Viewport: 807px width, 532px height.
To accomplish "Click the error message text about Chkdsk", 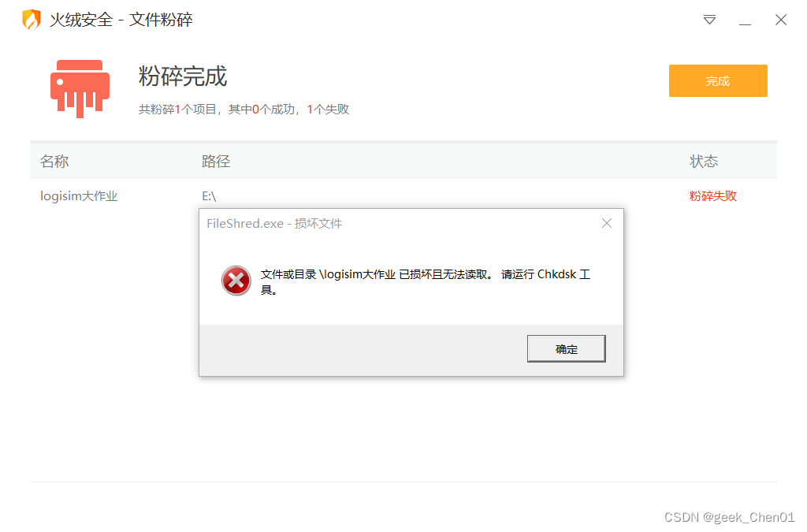I will (425, 282).
